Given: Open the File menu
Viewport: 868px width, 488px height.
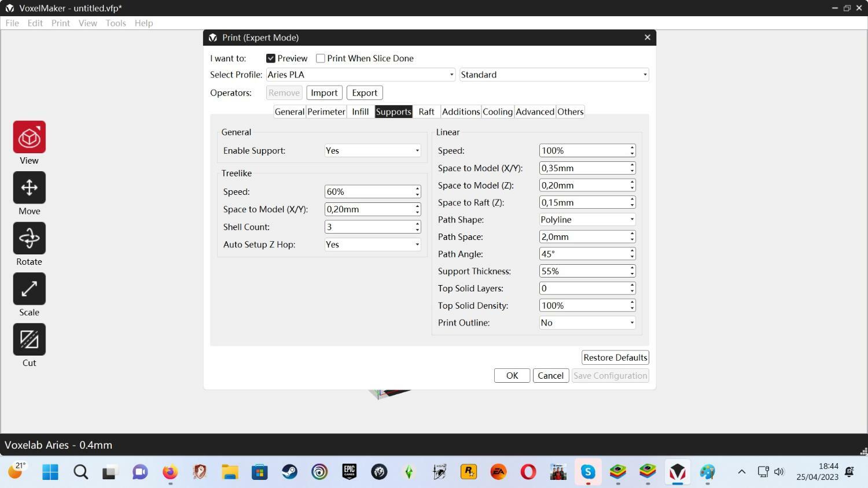Looking at the screenshot, I should pos(12,23).
